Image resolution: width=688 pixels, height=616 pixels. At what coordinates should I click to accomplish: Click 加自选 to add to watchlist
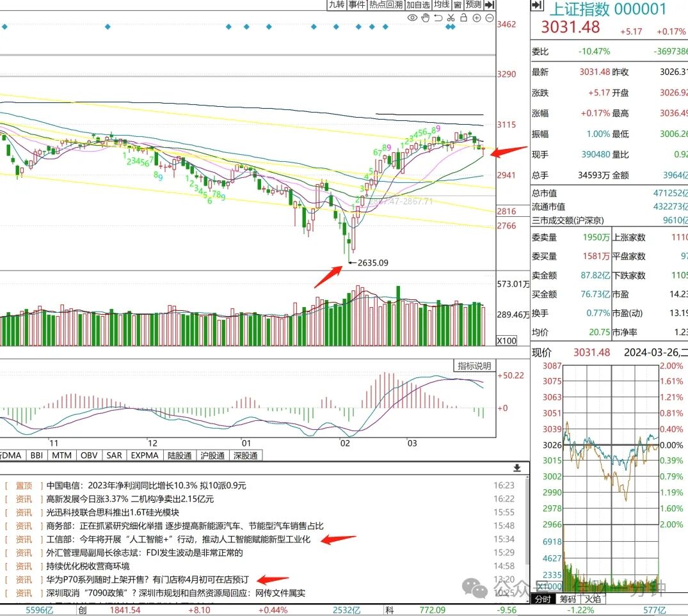418,5
